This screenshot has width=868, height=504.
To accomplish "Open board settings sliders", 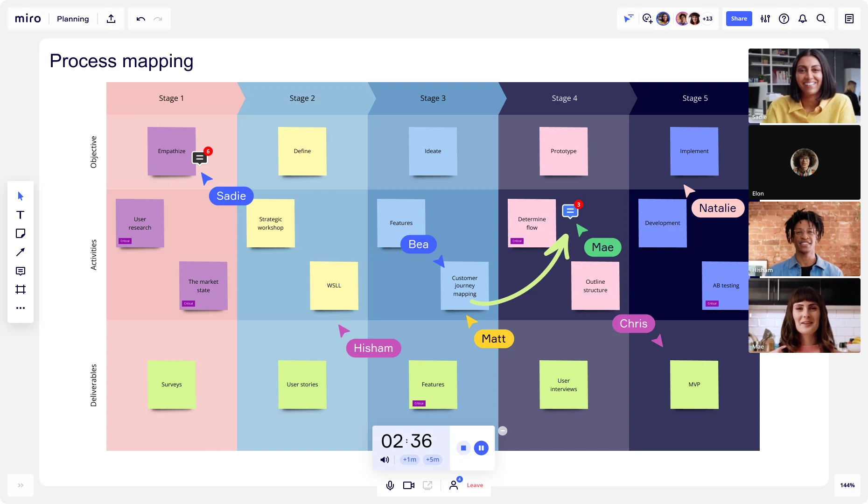I will pos(765,19).
